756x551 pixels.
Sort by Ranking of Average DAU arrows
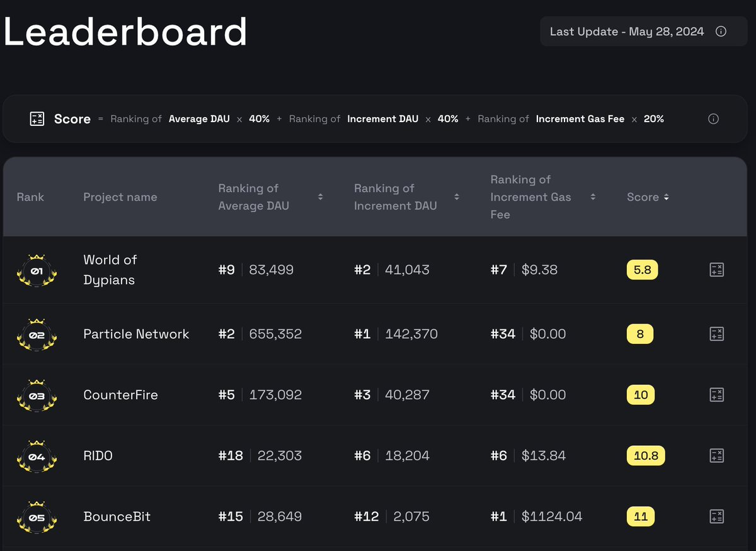(x=320, y=197)
